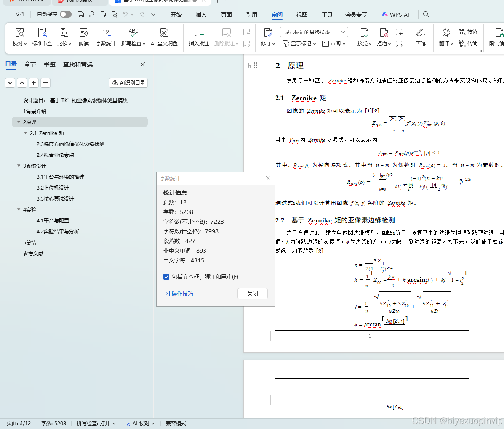Run 拼写检查 spell check
Screen dimensions: 504x429
point(133,37)
